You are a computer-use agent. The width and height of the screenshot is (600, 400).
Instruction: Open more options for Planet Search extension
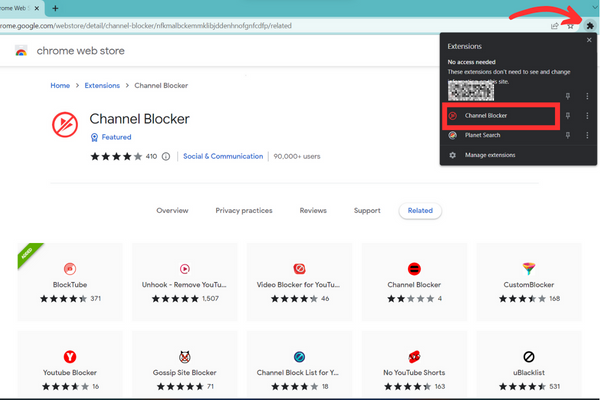point(587,135)
